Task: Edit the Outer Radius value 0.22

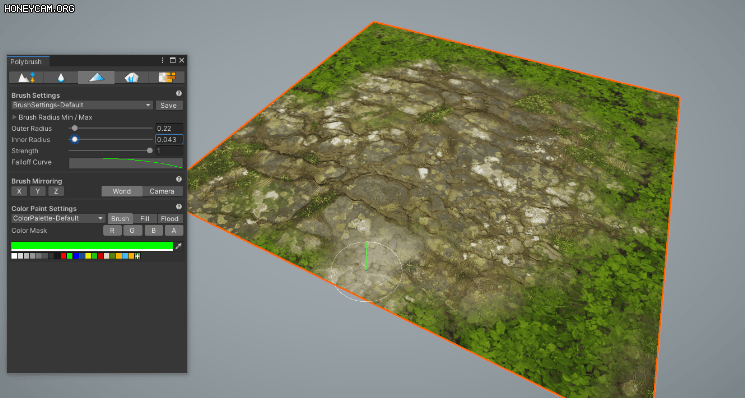Action: [x=169, y=128]
